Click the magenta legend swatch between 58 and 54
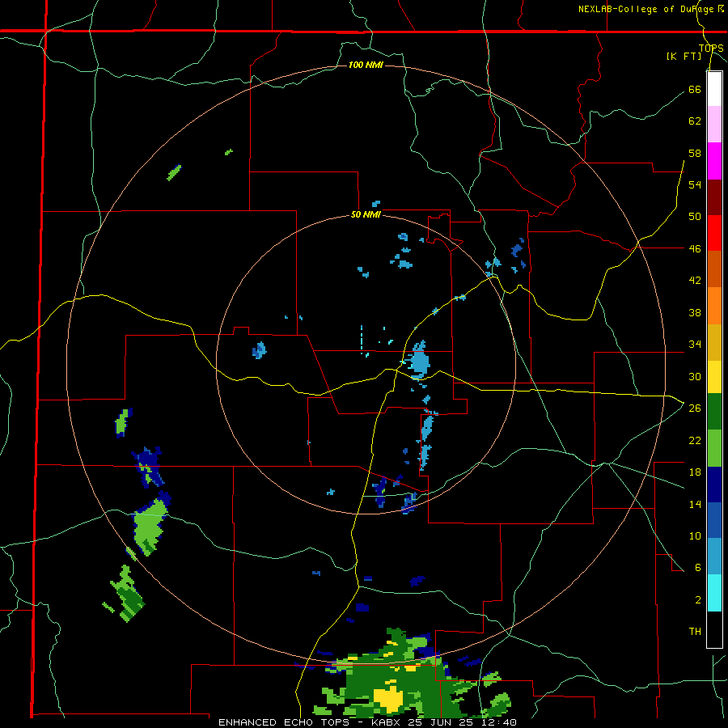The image size is (728, 728). point(714,161)
